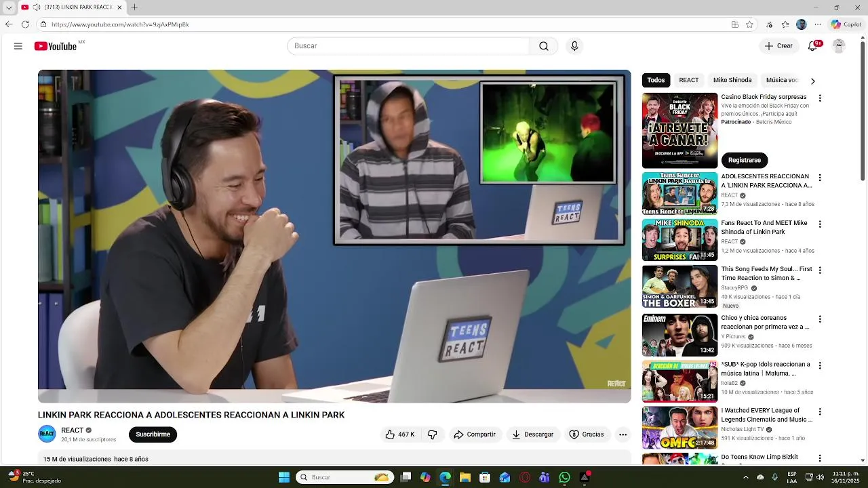868x488 pixels.
Task: Open Opera from the taskbar
Action: tap(524, 477)
